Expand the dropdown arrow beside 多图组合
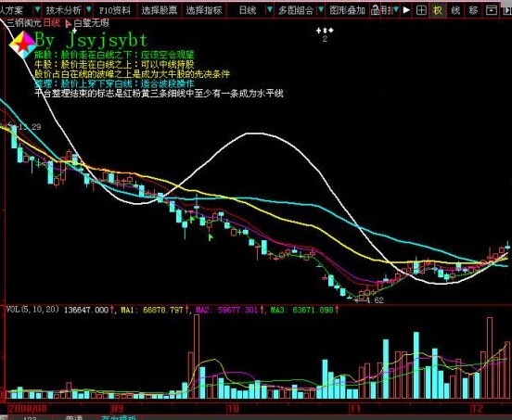This screenshot has width=512, height=420. pyautogui.click(x=321, y=10)
